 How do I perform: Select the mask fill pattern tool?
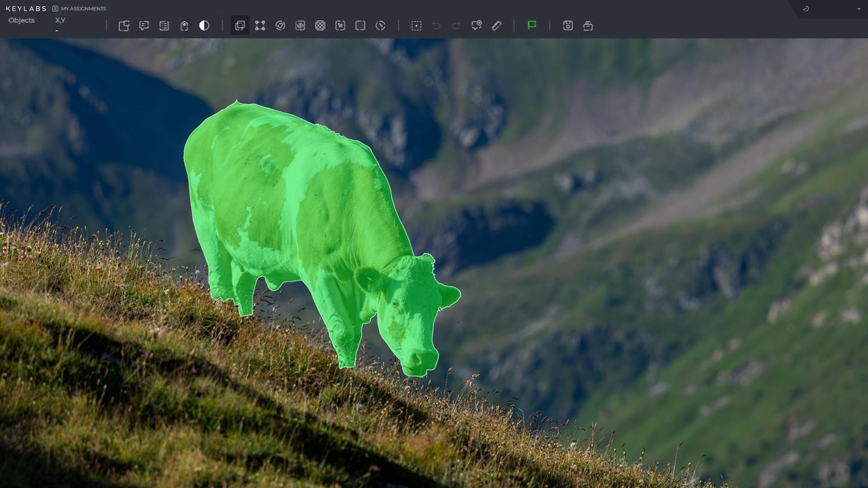point(321,26)
